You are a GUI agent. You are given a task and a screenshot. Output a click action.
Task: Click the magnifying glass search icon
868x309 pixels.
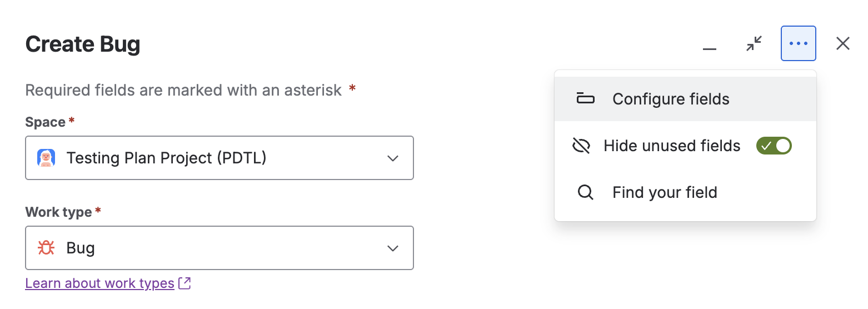coord(586,193)
